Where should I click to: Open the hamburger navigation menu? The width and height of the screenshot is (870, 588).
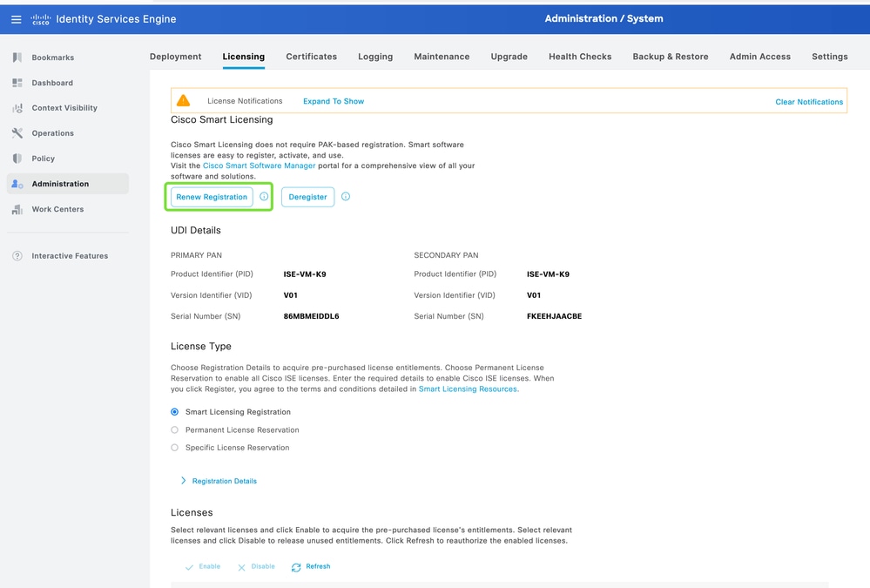pos(16,19)
